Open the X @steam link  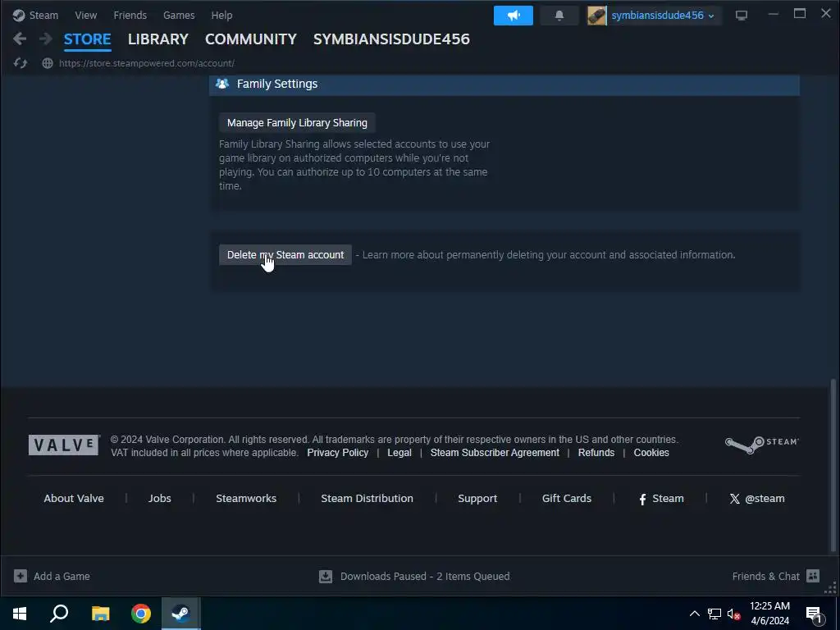757,498
